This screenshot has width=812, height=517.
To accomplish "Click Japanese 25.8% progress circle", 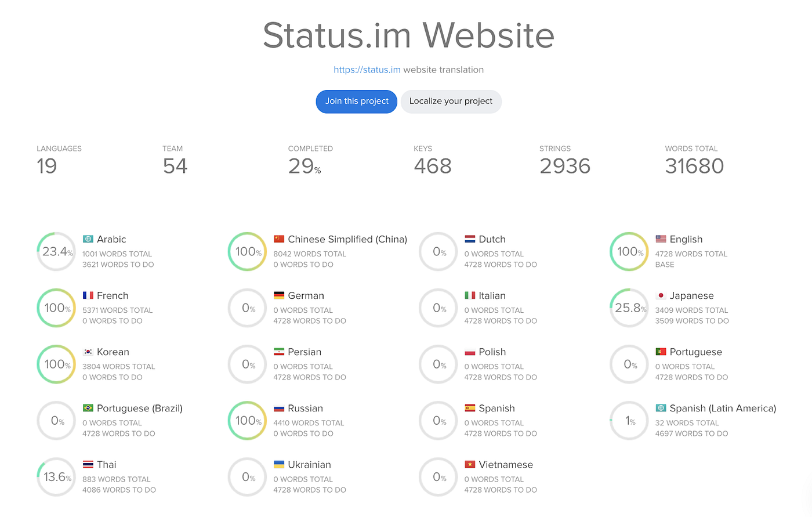I will coord(629,308).
